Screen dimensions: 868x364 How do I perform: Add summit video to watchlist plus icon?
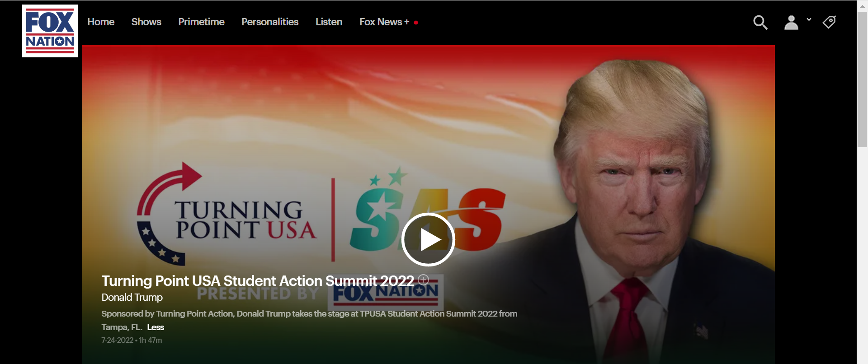(423, 280)
